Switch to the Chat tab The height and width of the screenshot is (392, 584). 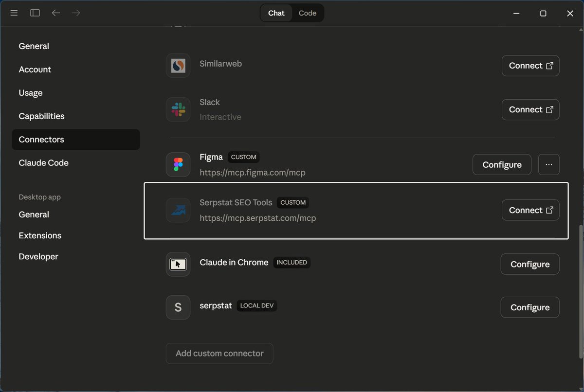coord(276,13)
